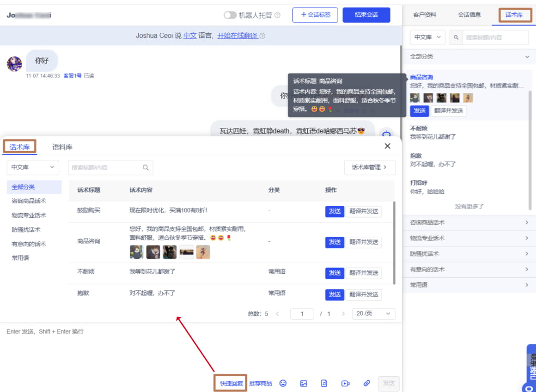Viewport: 536px width, 392px height.
Task: Select 防骚扰话术 in popup category list
Action: 26,230
